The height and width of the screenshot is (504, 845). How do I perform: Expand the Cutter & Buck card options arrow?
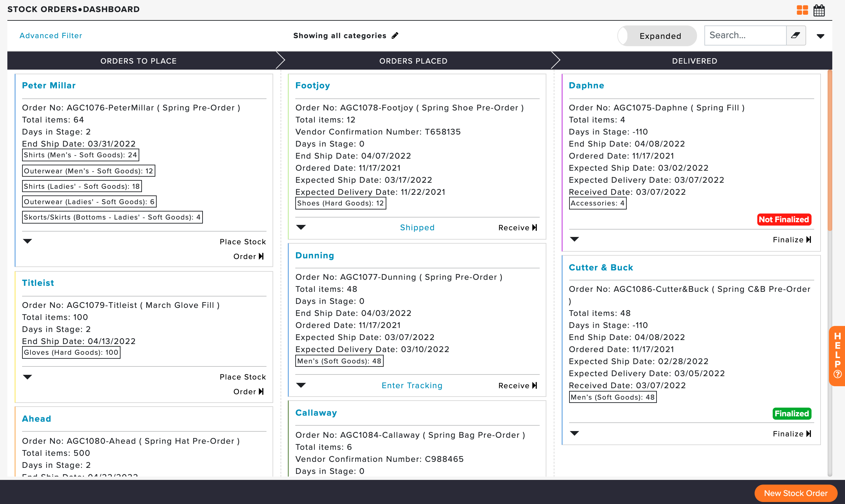pyautogui.click(x=574, y=433)
